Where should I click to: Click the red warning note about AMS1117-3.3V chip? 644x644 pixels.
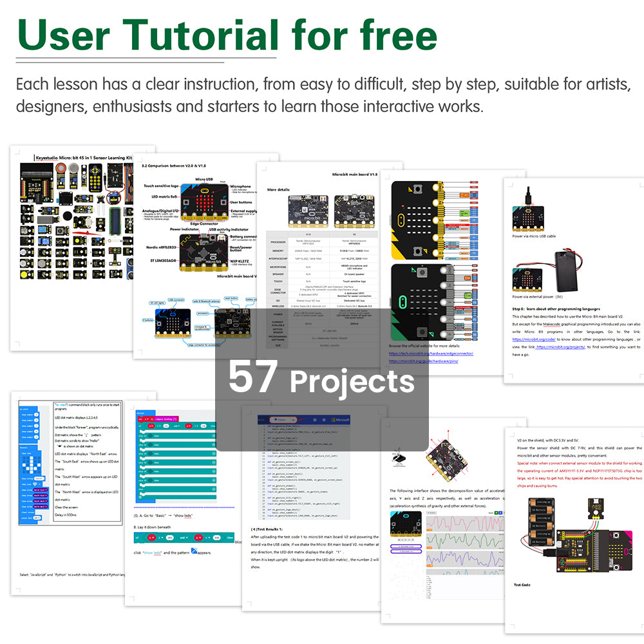(579, 475)
